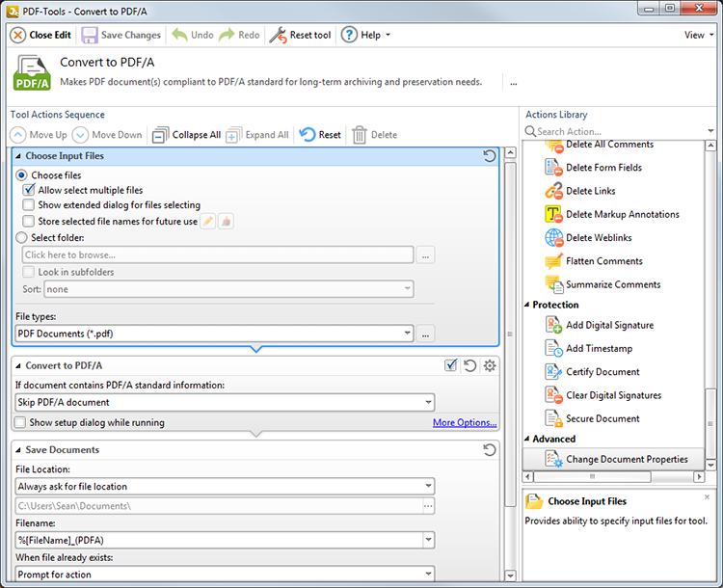Click the More Options link
723x588 pixels.
coord(465,422)
